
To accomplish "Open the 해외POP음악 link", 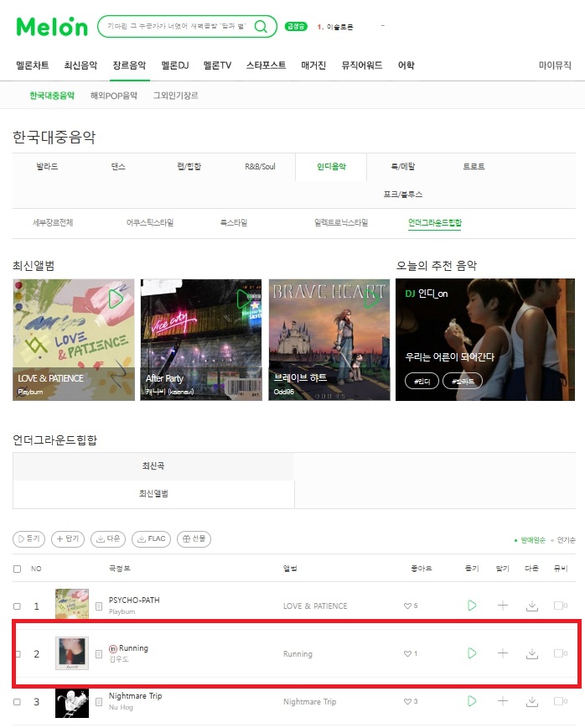I will tap(114, 96).
